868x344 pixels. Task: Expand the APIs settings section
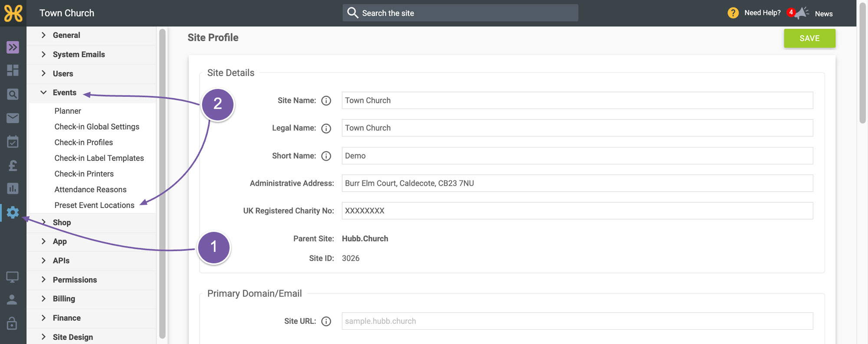92,260
